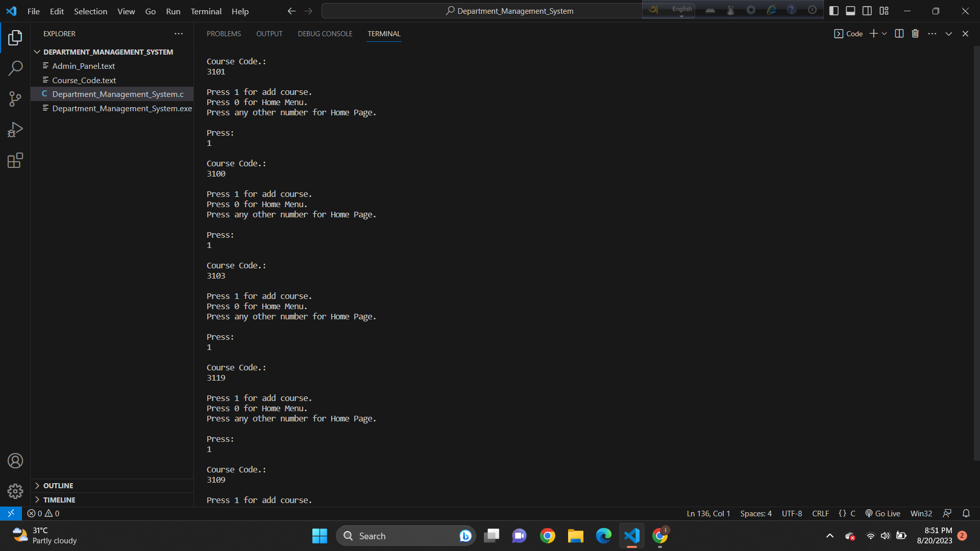The height and width of the screenshot is (551, 980).
Task: Open the Terminal menu
Action: point(206,11)
